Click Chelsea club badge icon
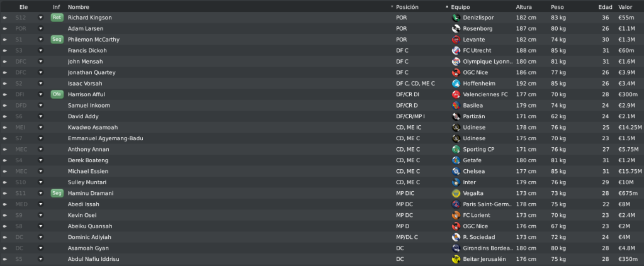Image resolution: width=644 pixels, height=266 pixels. (456, 171)
